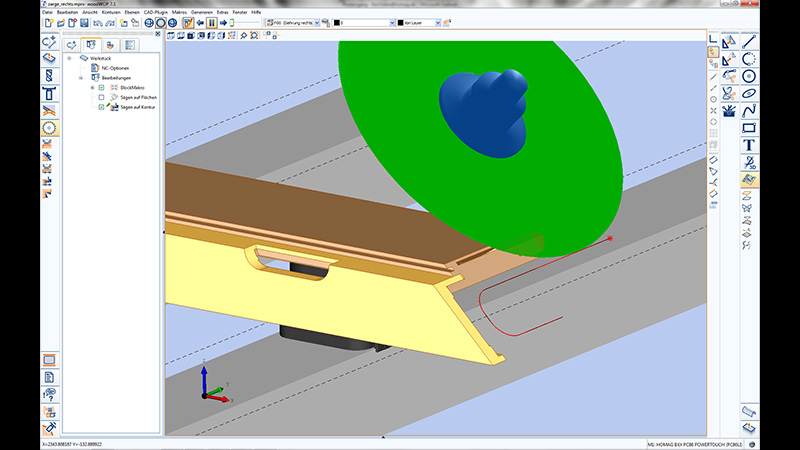Select NC-Optionen in tree
The height and width of the screenshot is (450, 800).
115,68
